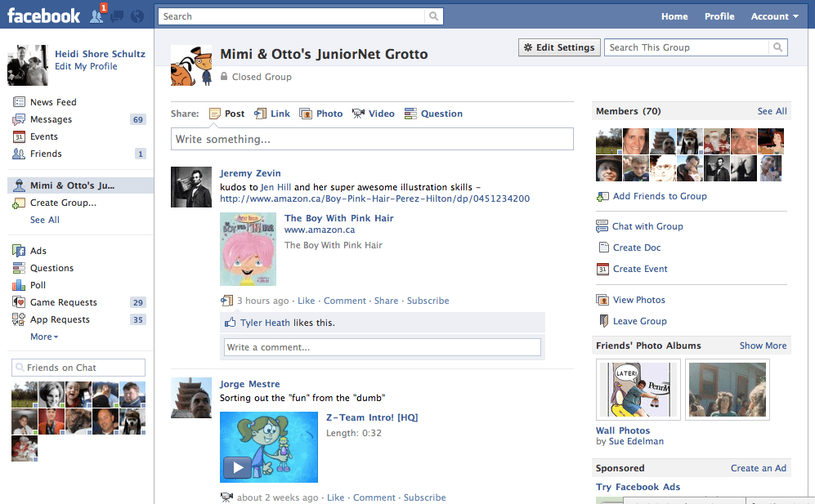Screen dimensions: 815x504
Task: Click Jorge Mestre's pagoda profile picture
Action: point(191,398)
